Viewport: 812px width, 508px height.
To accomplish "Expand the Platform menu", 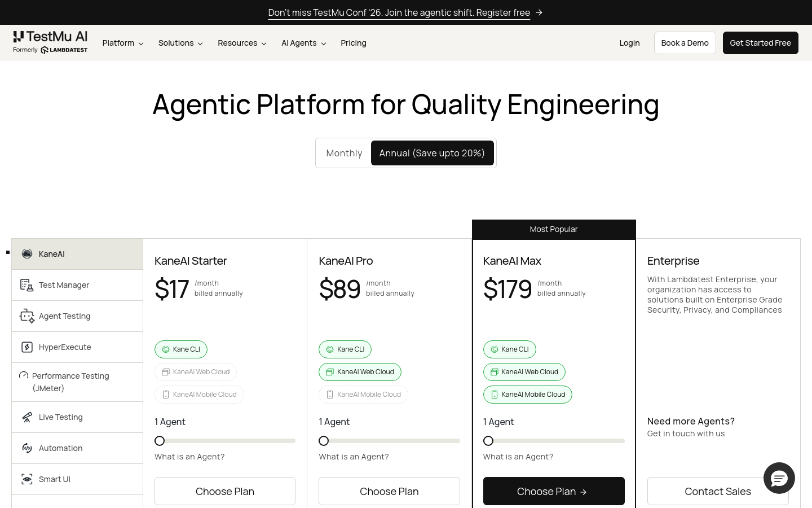I will (123, 43).
